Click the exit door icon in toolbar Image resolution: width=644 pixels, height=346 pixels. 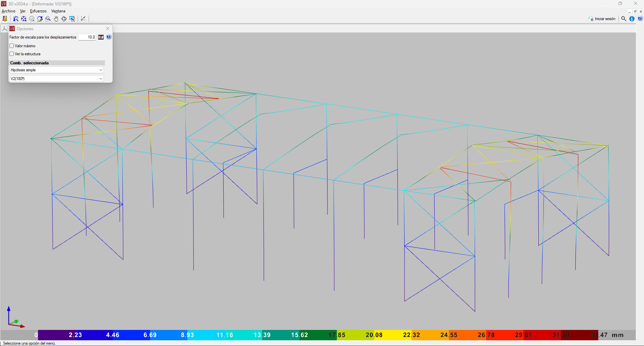click(5, 19)
